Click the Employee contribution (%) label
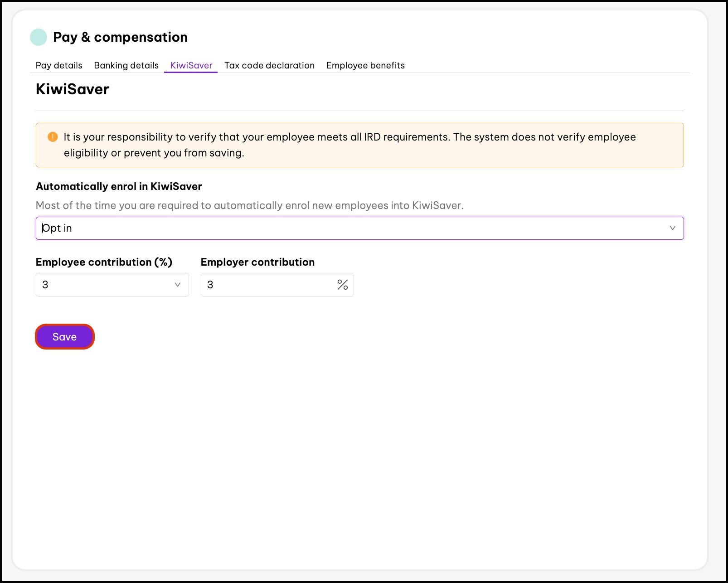 pos(104,262)
